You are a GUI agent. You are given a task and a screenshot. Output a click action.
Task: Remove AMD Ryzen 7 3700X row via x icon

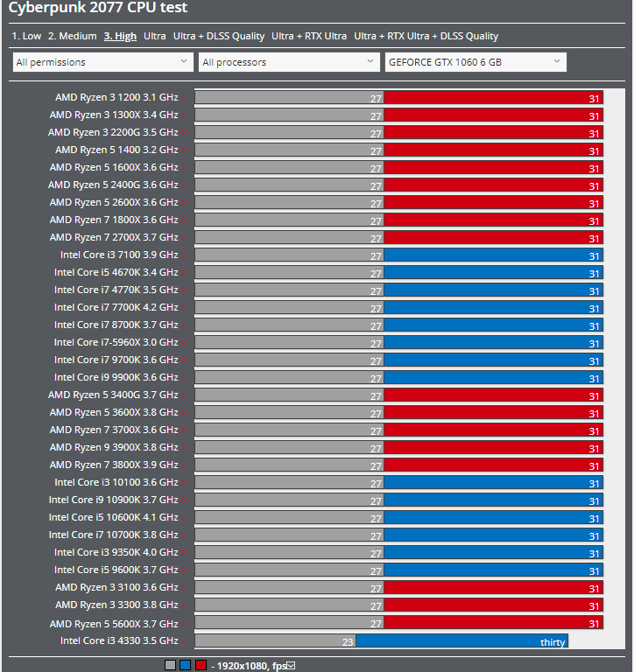pyautogui.click(x=185, y=430)
